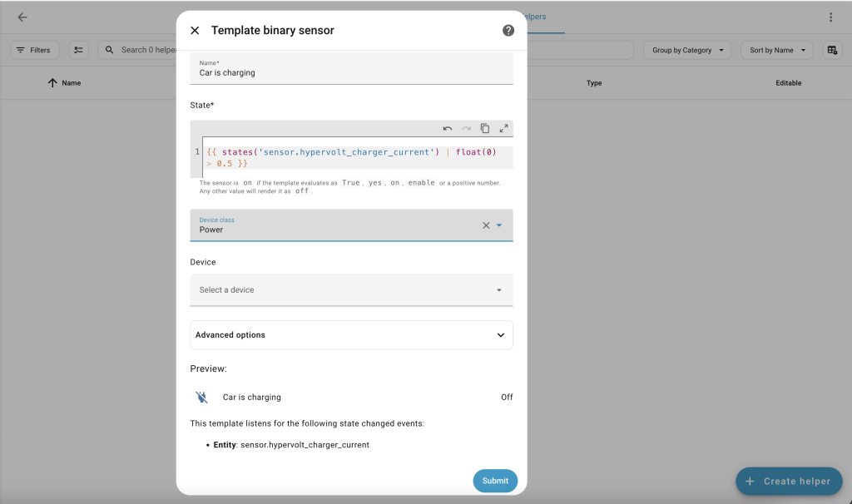Image resolution: width=852 pixels, height=504 pixels.
Task: Sort the table by Name column header
Action: coord(71,83)
